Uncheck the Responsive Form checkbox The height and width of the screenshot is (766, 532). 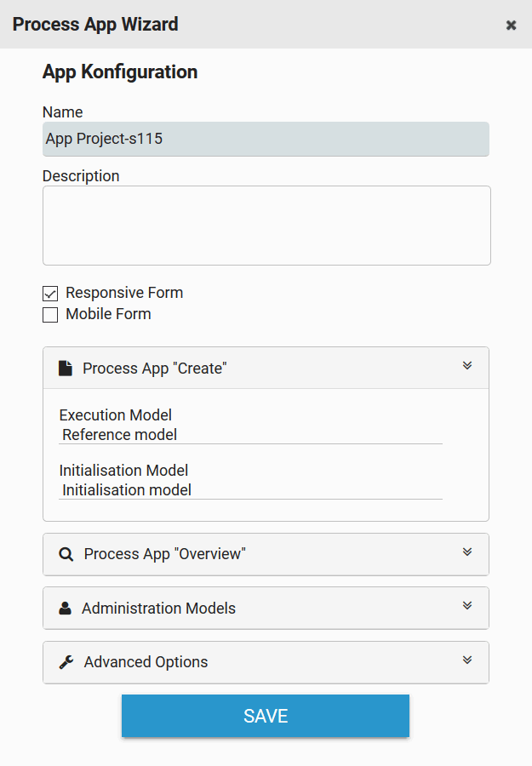(50, 294)
